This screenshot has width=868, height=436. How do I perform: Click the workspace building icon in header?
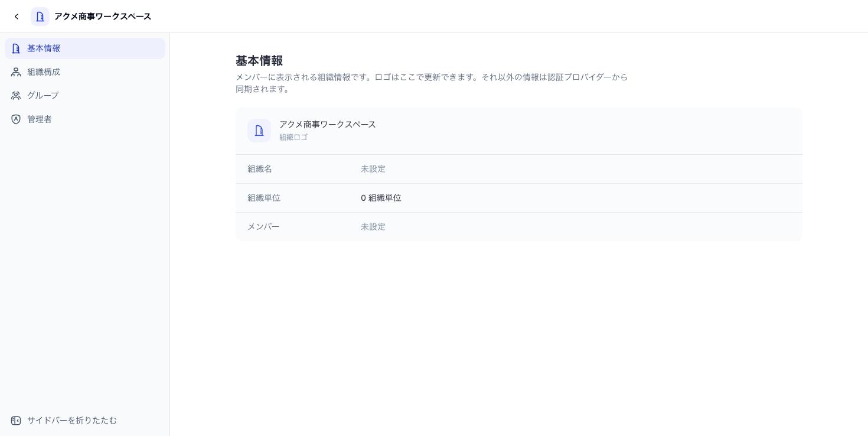pyautogui.click(x=40, y=17)
